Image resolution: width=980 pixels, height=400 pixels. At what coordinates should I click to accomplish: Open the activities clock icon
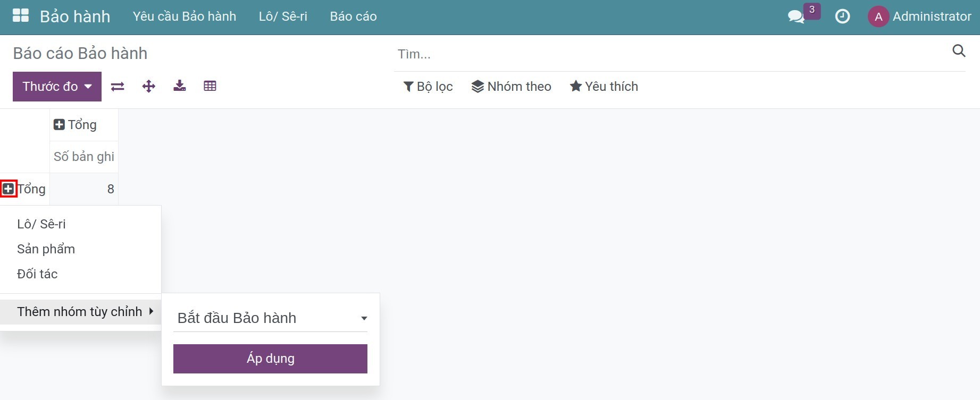tap(843, 16)
